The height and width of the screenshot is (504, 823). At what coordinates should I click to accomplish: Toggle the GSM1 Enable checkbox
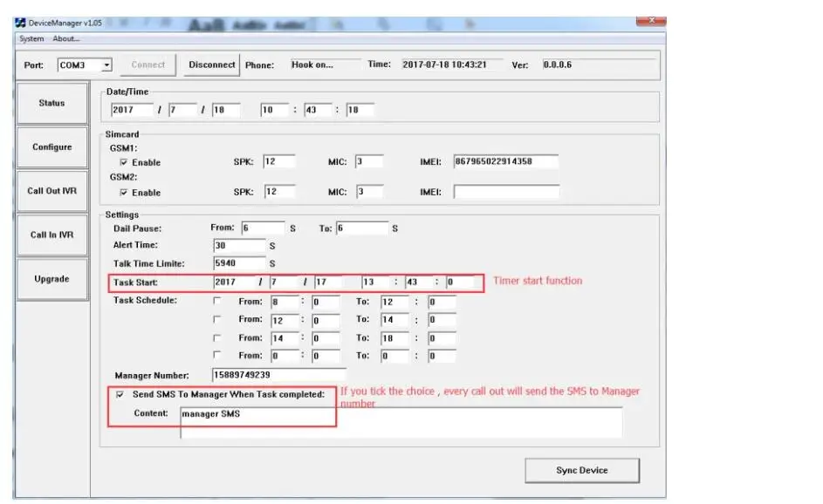pos(124,163)
